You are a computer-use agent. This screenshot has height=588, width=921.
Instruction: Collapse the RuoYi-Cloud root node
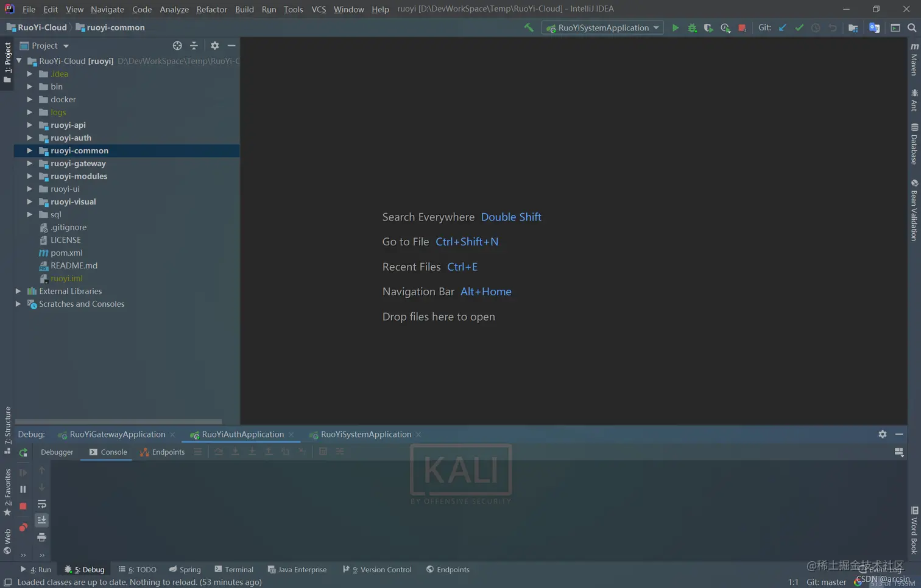tap(18, 61)
